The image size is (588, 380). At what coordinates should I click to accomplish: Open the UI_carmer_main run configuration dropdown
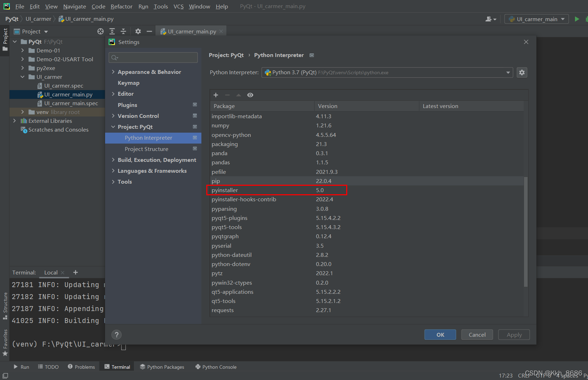[537, 19]
